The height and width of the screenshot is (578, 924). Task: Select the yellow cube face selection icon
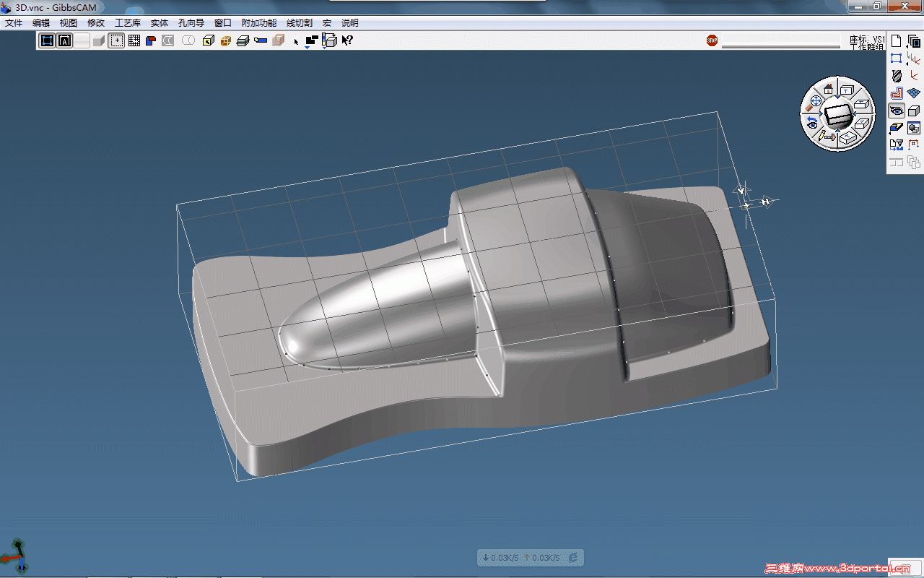tap(209, 40)
